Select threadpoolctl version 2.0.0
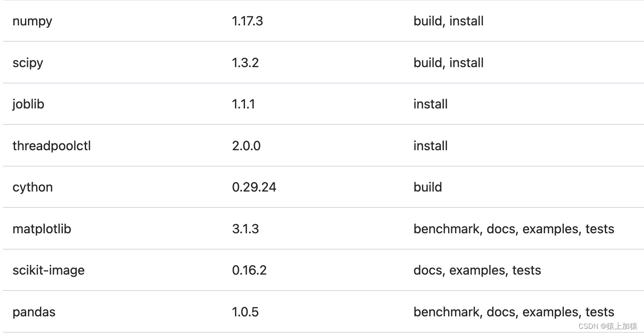 tap(246, 146)
